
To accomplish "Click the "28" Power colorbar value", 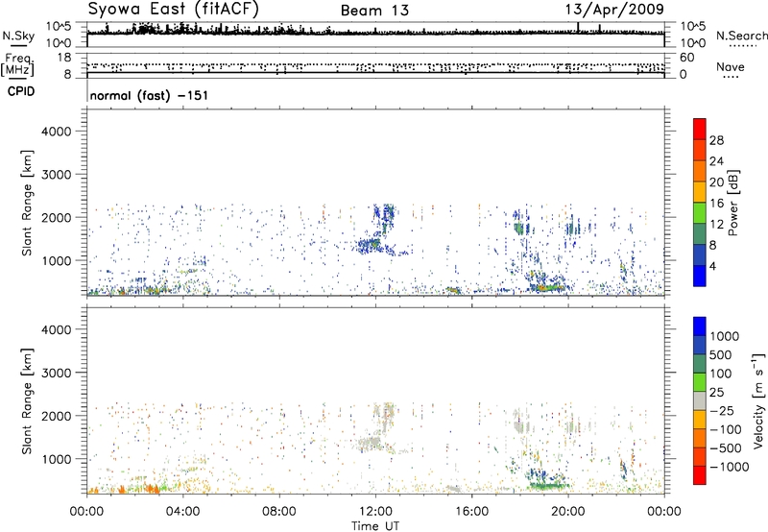I will pyautogui.click(x=716, y=140).
